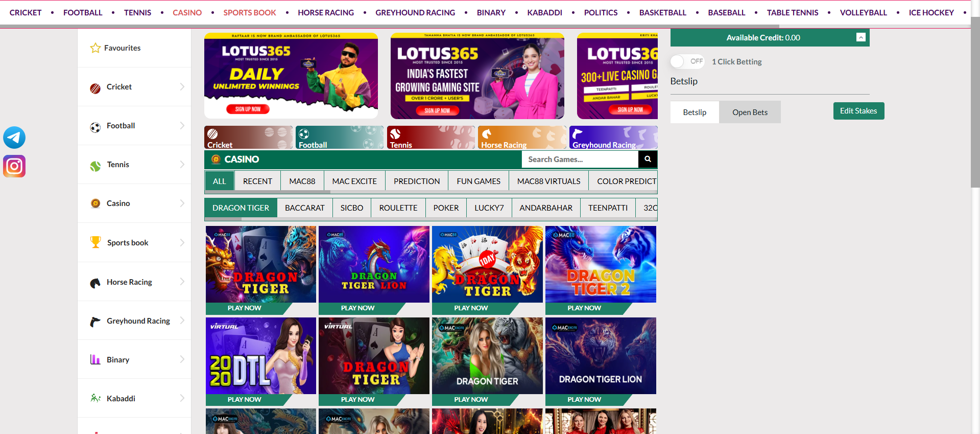This screenshot has height=434, width=980.
Task: Click the Favourites star icon
Action: click(x=95, y=48)
